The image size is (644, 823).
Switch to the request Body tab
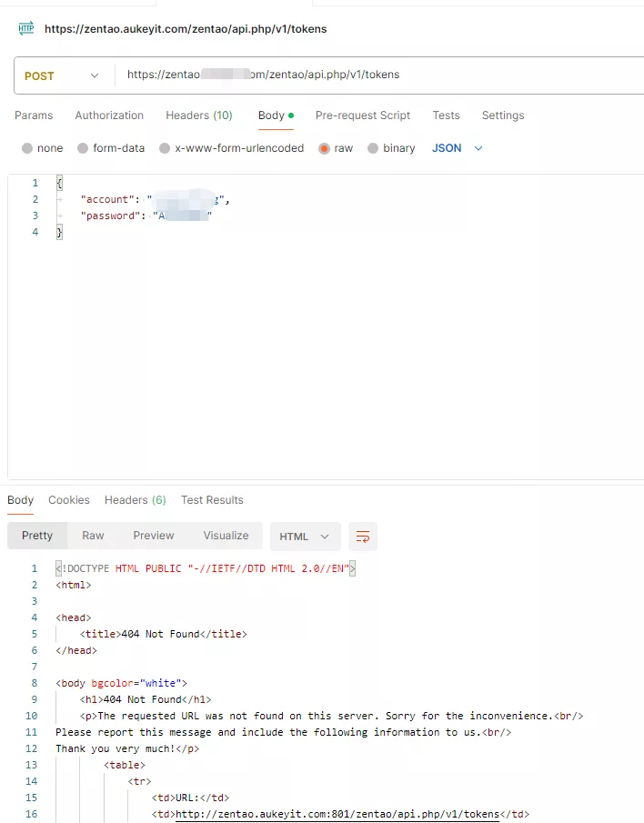tap(276, 115)
